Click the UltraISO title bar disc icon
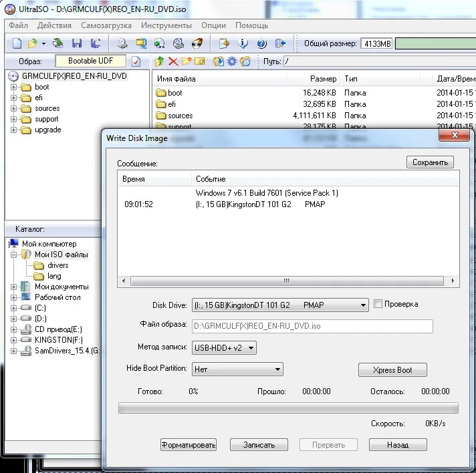 tap(10, 9)
